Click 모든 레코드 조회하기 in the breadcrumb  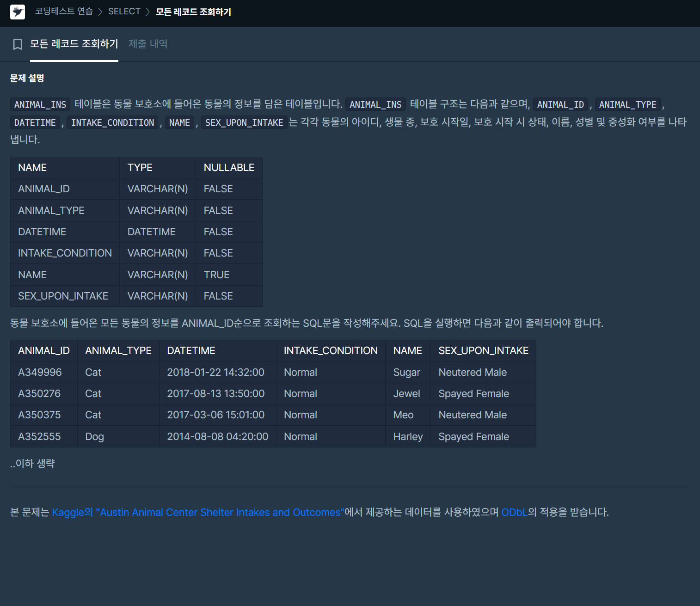tap(193, 12)
